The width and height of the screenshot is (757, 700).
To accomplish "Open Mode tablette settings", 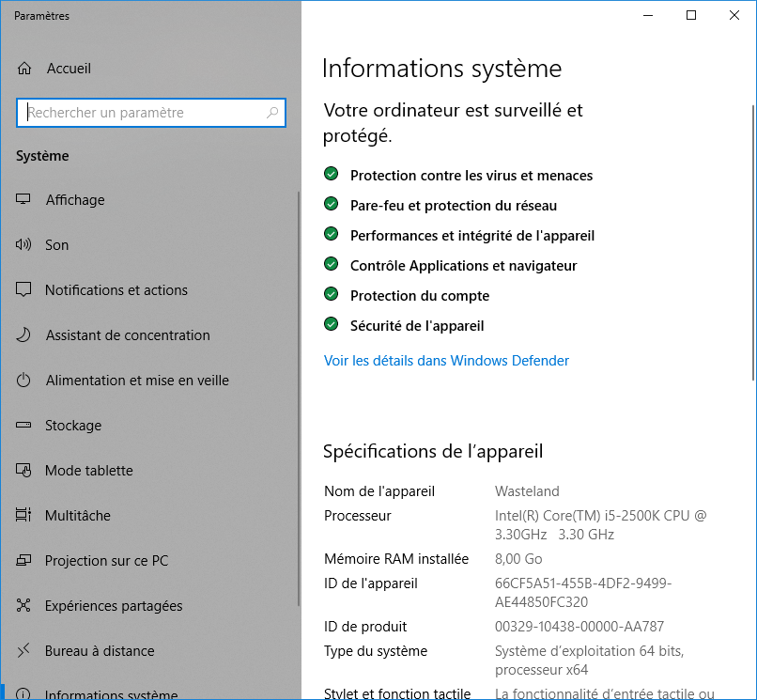I will coord(149,470).
